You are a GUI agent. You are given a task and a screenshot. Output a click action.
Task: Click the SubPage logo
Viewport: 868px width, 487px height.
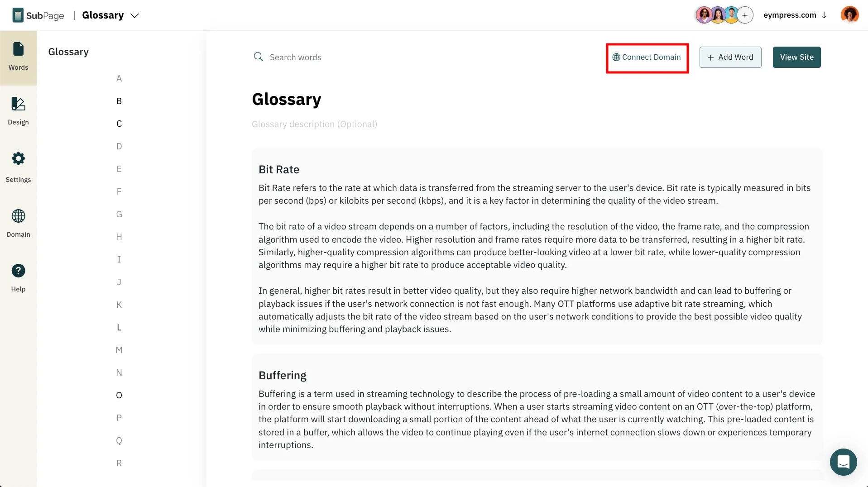[38, 15]
